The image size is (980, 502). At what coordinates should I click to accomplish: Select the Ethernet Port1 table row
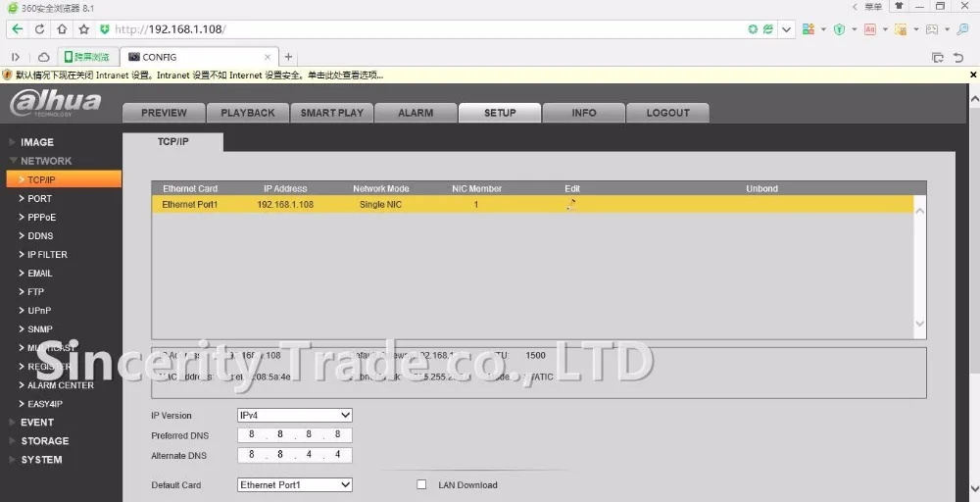coord(532,204)
